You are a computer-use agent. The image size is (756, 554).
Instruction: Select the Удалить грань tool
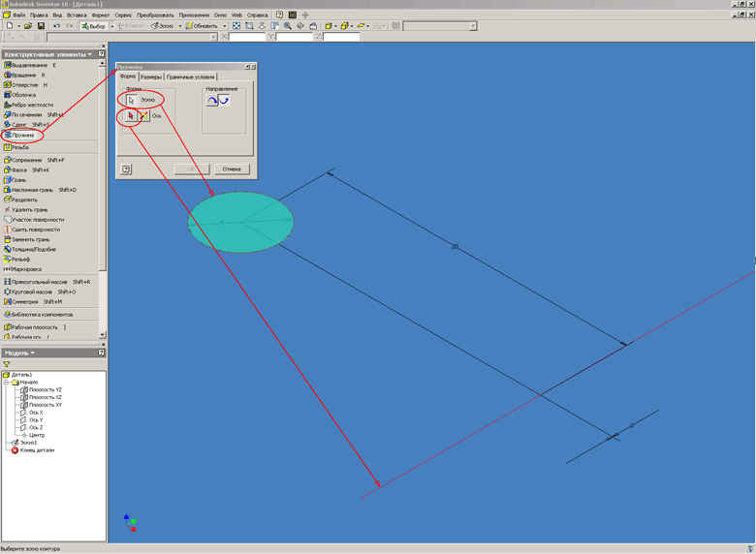point(26,209)
